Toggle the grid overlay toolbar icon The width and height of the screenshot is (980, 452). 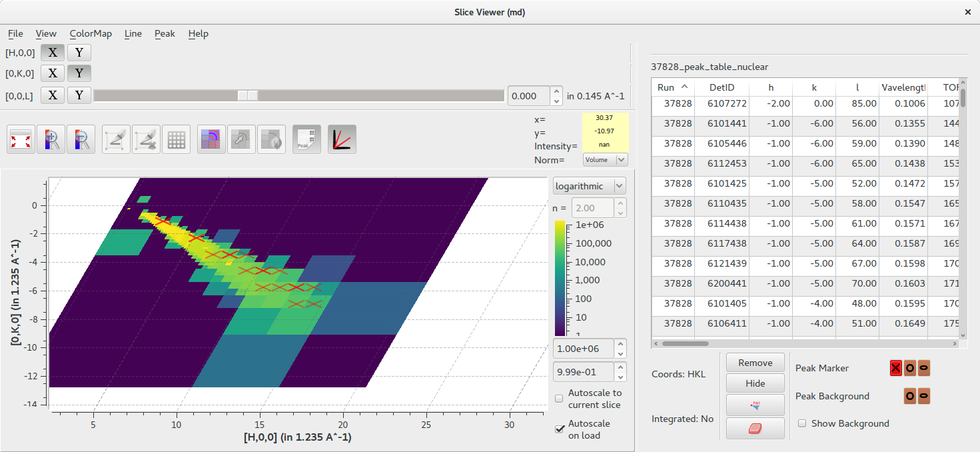click(176, 139)
